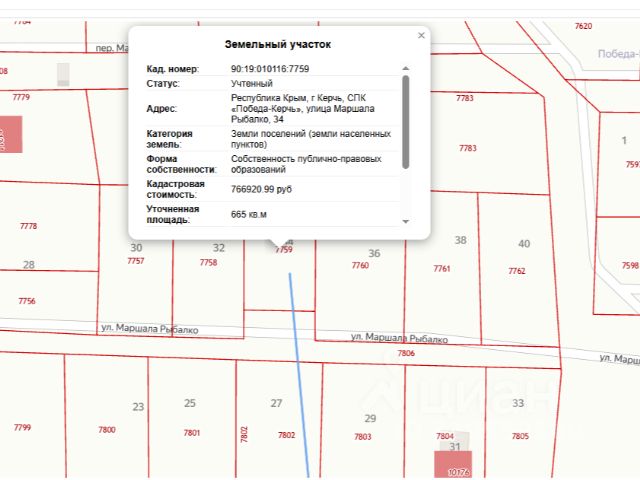Image resolution: width=640 pixels, height=480 pixels.
Task: Select road parcel 7806
Action: click(406, 353)
